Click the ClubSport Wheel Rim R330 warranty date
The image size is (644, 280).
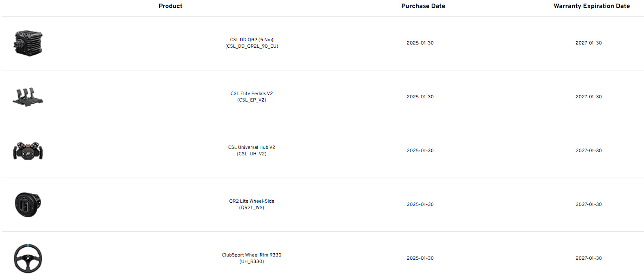588,258
